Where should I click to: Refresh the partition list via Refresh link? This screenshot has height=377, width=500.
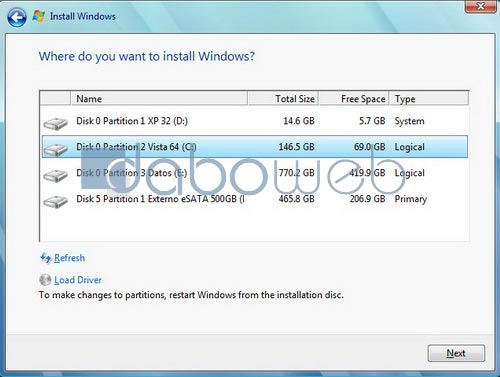(69, 258)
